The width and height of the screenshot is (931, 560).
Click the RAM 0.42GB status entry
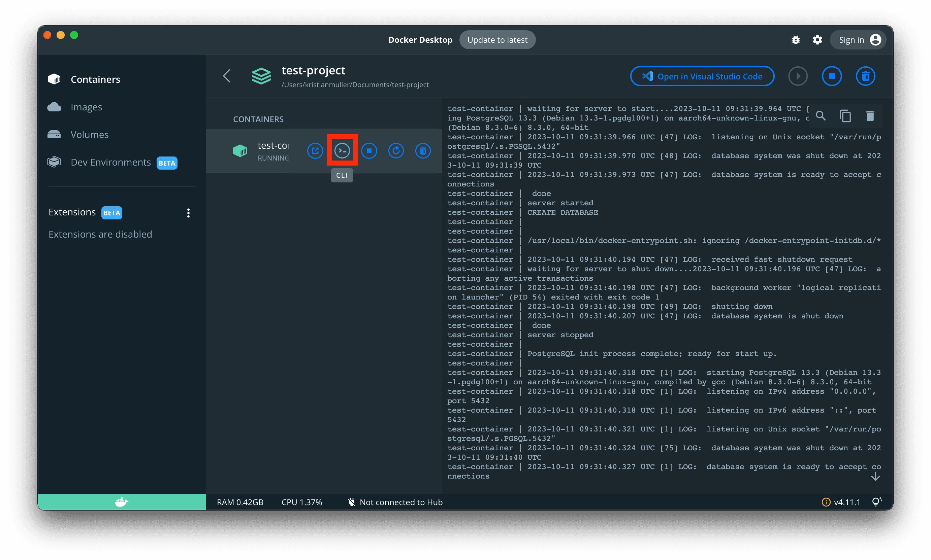[x=240, y=502]
